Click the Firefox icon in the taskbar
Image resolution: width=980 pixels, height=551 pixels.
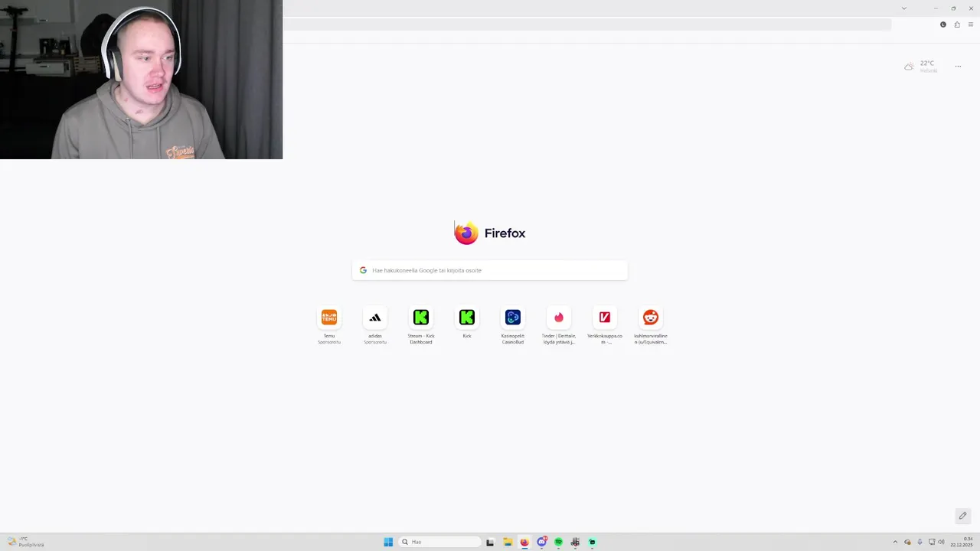[524, 542]
